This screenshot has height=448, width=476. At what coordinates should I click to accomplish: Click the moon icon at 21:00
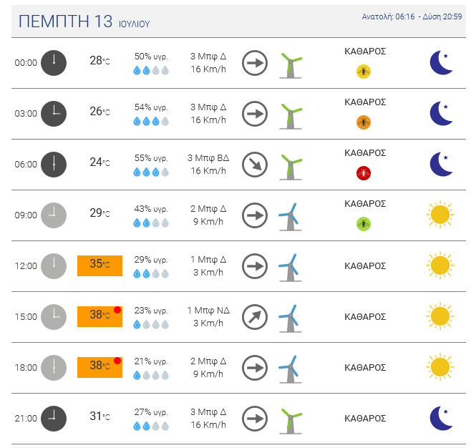(x=441, y=418)
